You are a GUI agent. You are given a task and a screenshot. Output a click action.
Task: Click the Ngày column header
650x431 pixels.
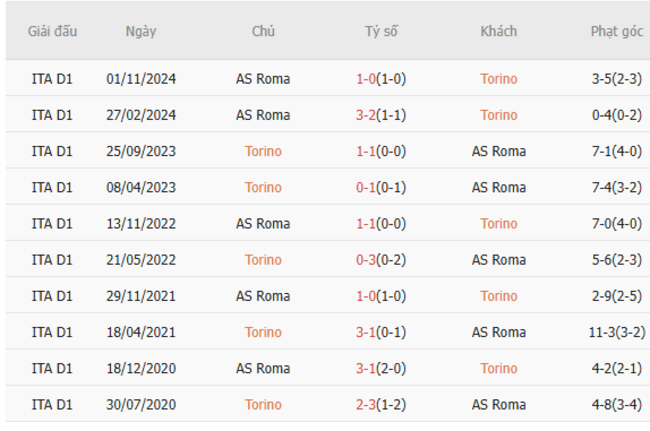(x=141, y=31)
